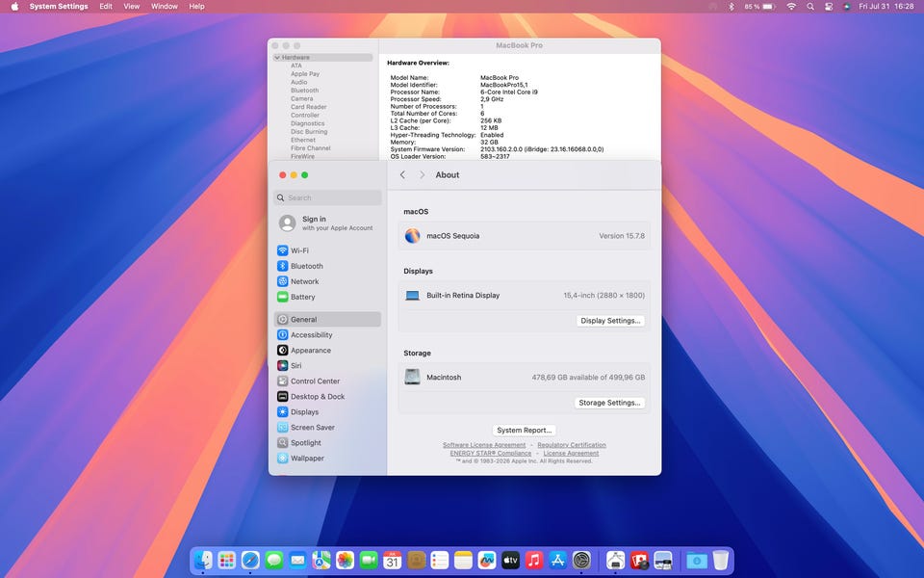This screenshot has height=578, width=924.
Task: Open Messages from the Dock
Action: [x=274, y=560]
